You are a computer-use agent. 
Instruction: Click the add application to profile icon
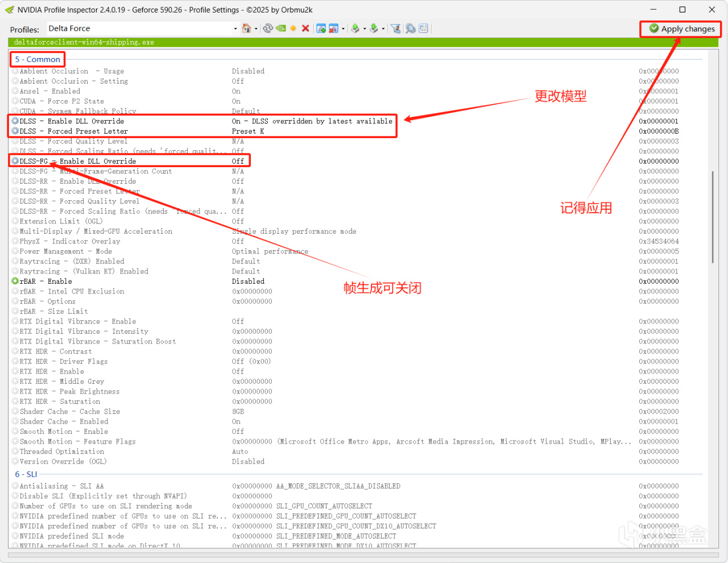[x=321, y=28]
